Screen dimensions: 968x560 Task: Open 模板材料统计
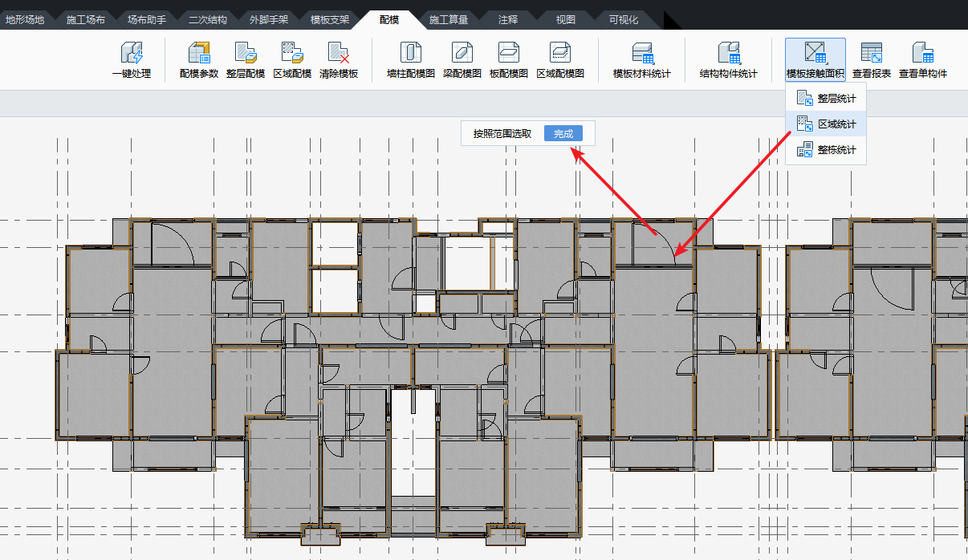point(642,61)
